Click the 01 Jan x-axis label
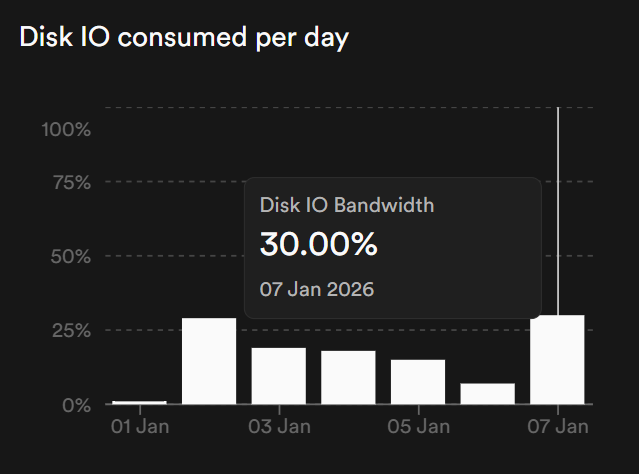Image resolution: width=639 pixels, height=474 pixels. (x=139, y=427)
